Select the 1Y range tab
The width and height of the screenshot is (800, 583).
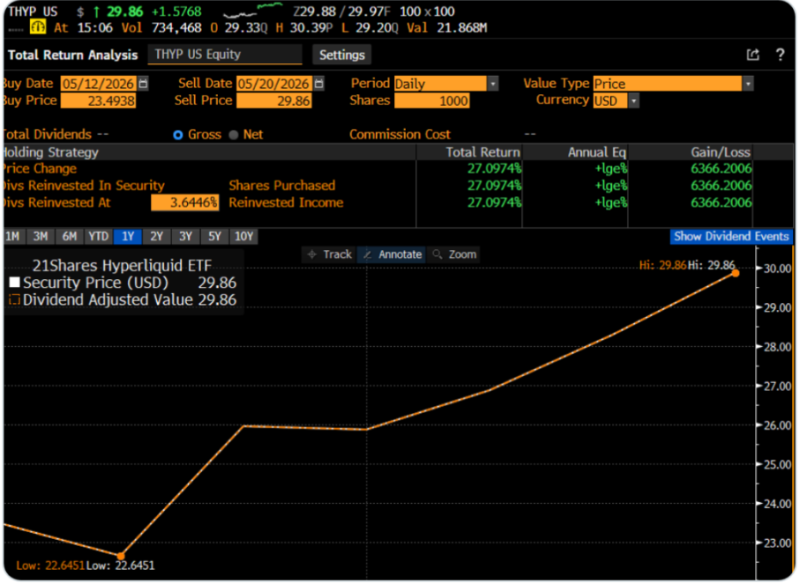128,236
